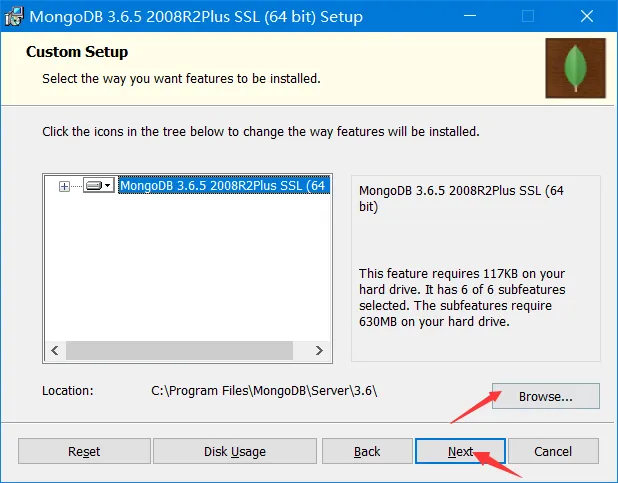Click the left arrow of the horizontal scrollbar
This screenshot has width=618, height=483.
(55, 350)
